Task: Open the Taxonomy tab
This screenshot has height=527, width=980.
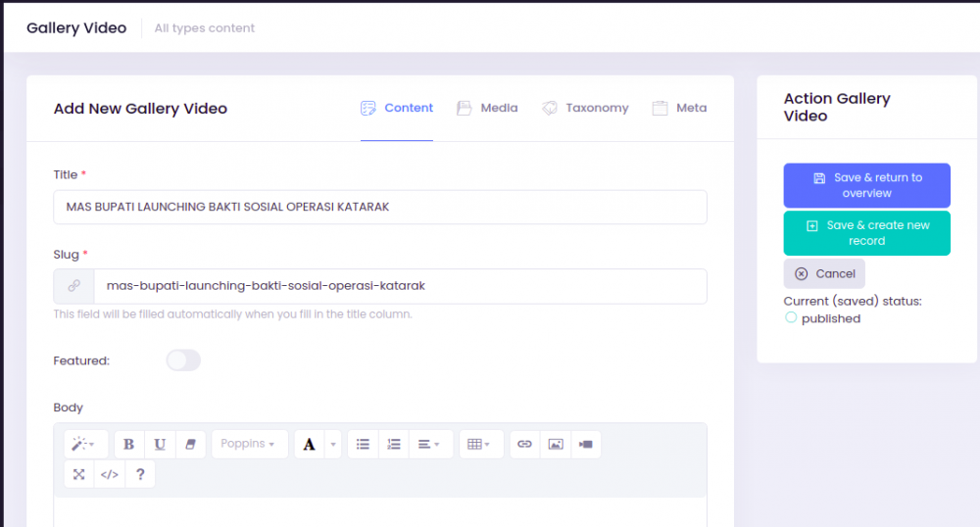Action: pos(585,108)
